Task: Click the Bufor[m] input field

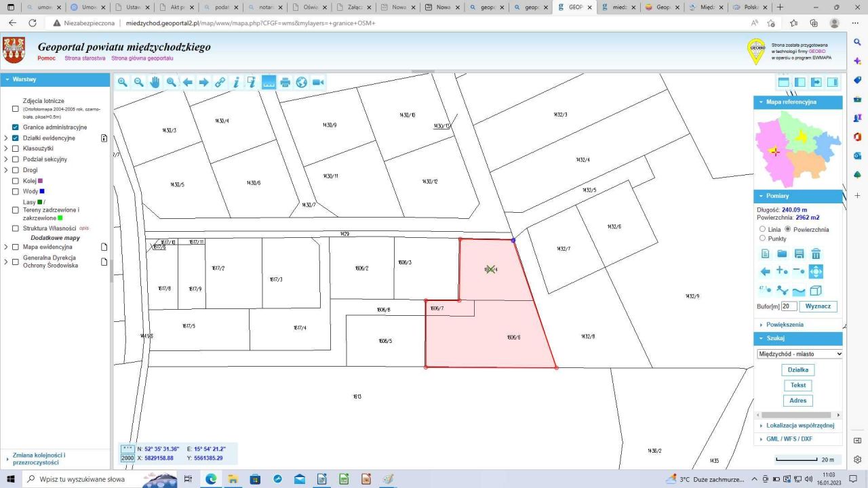Action: point(789,306)
